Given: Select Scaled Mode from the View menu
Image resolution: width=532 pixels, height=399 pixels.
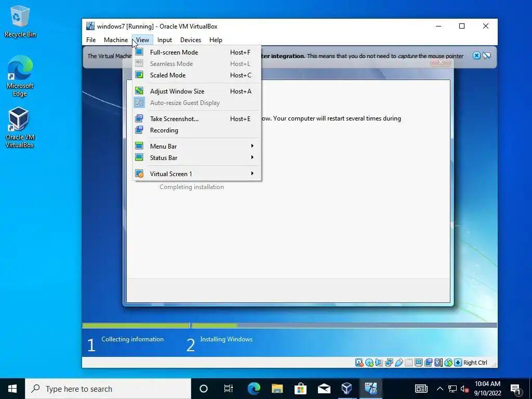Looking at the screenshot, I should [197, 75].
